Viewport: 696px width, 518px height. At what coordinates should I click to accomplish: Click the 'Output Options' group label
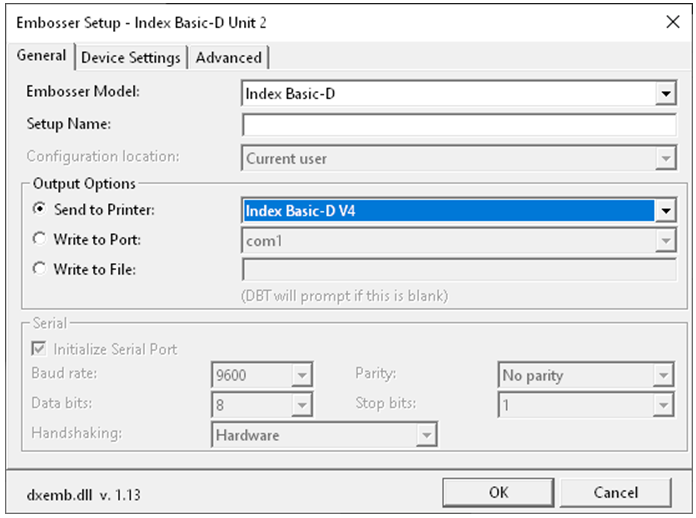(x=84, y=184)
